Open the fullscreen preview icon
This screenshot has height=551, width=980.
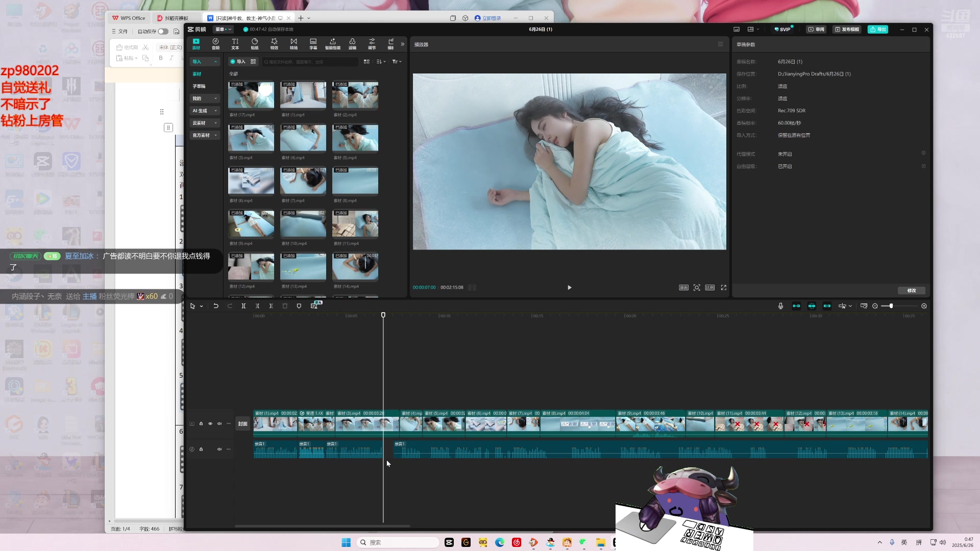723,288
